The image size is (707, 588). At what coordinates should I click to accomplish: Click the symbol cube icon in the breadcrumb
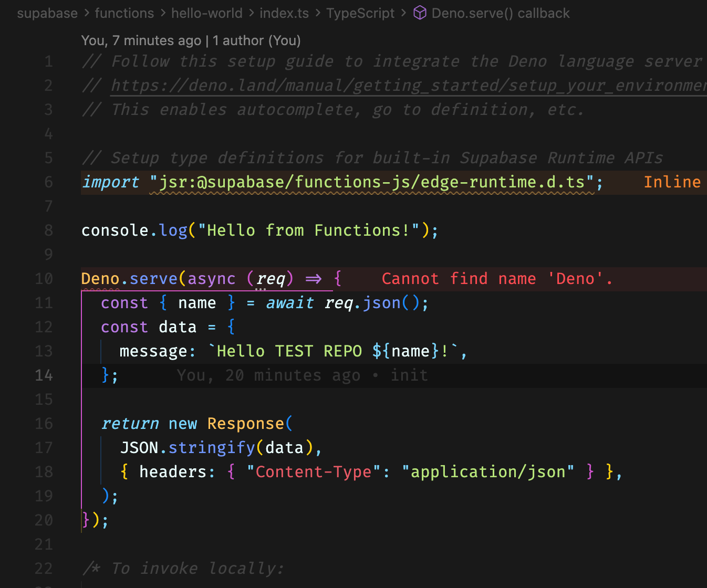[420, 13]
